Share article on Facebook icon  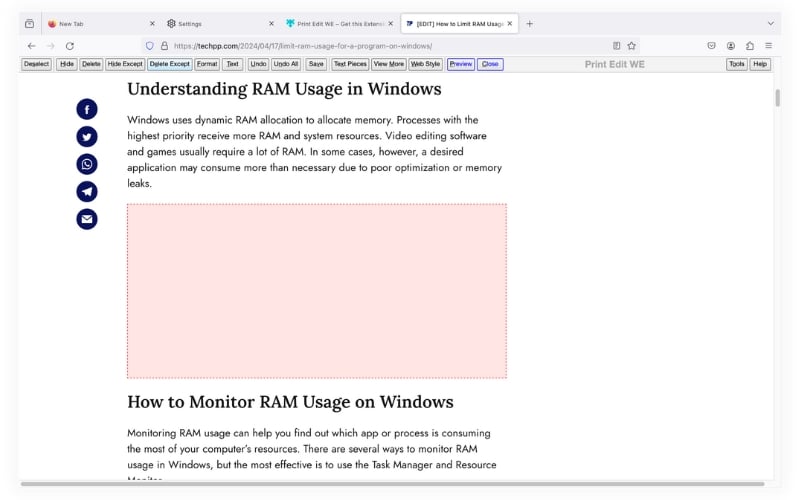(87, 109)
